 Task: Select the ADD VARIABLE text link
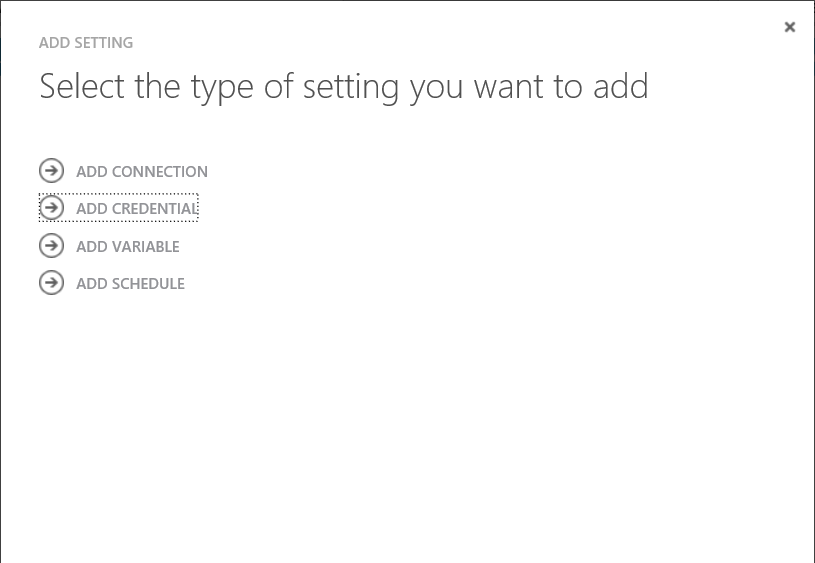[128, 246]
